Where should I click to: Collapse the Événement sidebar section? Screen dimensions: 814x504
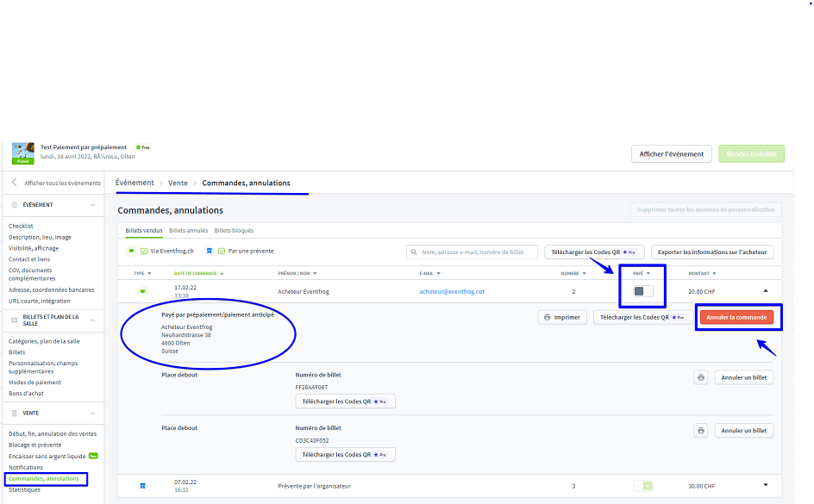(x=92, y=205)
